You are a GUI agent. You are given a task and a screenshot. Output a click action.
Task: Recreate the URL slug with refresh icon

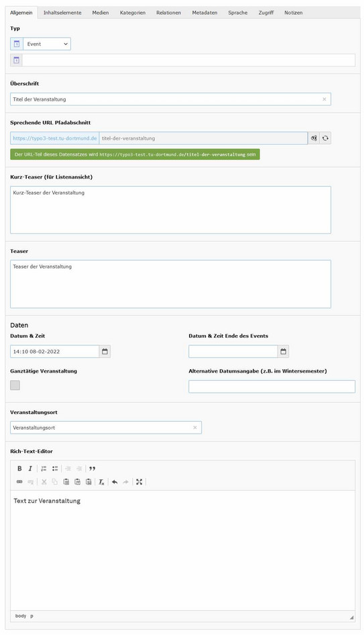coord(325,138)
